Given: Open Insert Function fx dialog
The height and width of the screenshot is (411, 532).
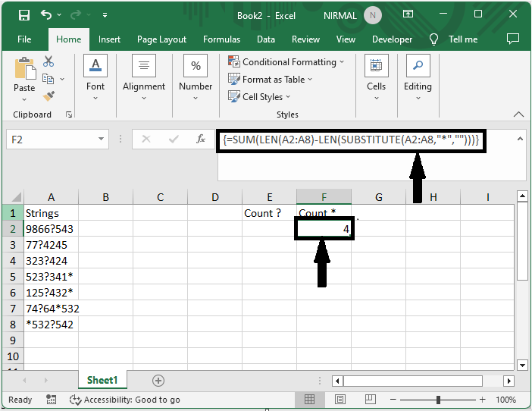Looking at the screenshot, I should [x=201, y=139].
